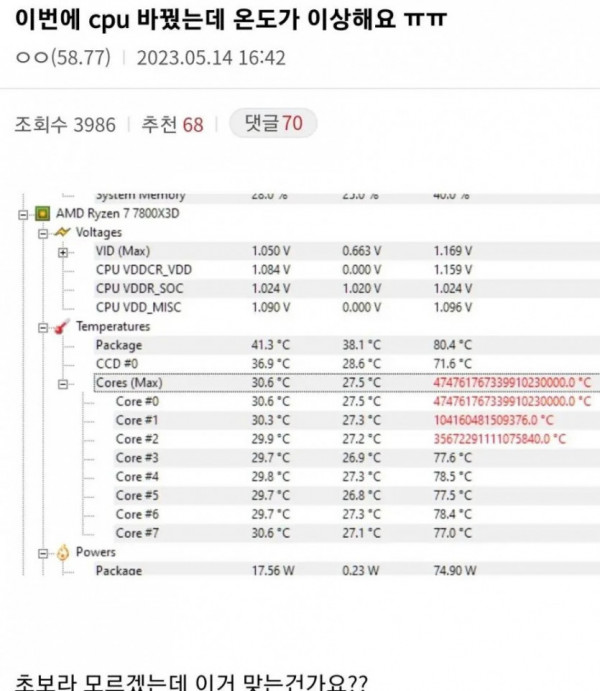The image size is (600, 691).
Task: Click Core #3 max value 77.6 °C
Action: click(x=452, y=458)
